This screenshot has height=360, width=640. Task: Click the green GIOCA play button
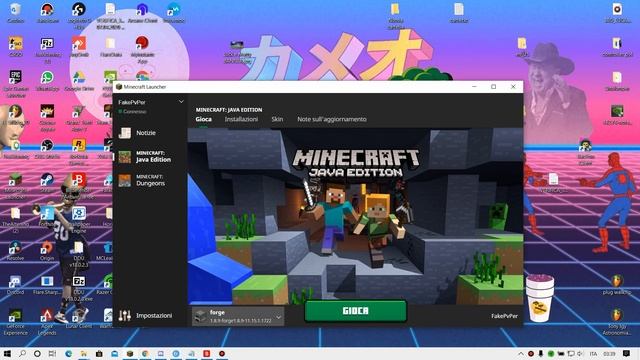(356, 311)
